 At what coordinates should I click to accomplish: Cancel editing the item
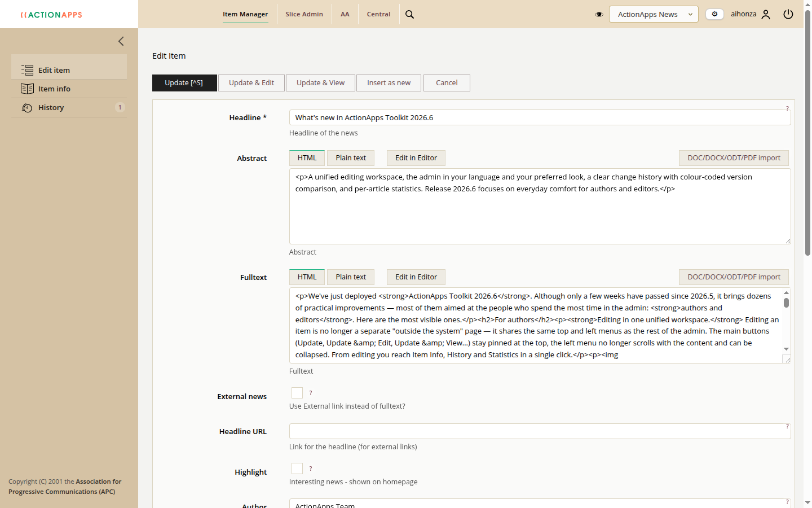447,83
